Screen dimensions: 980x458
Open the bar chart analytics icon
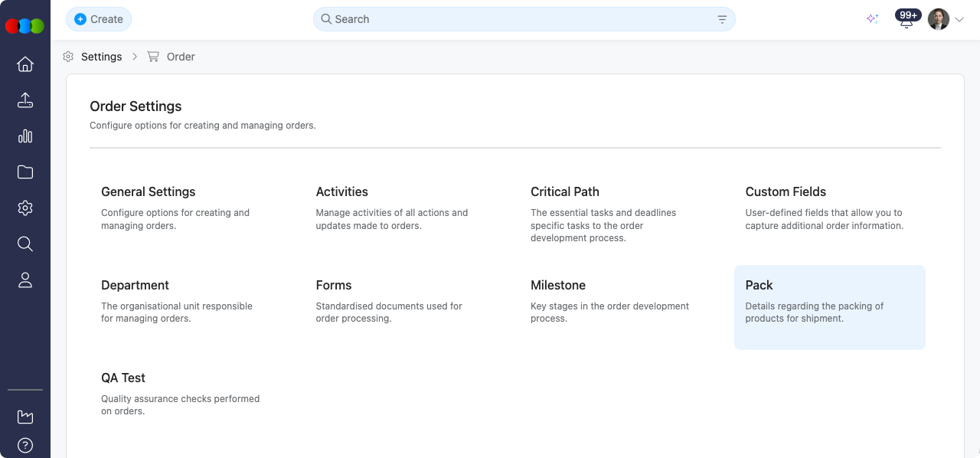(x=25, y=136)
